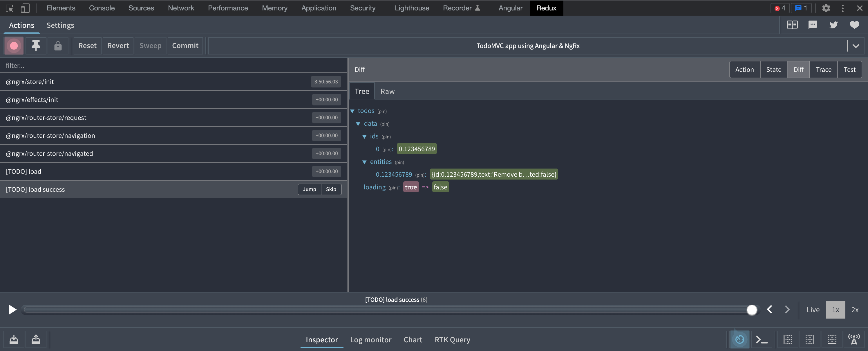Open the store instance dropdown arrow

(x=856, y=46)
